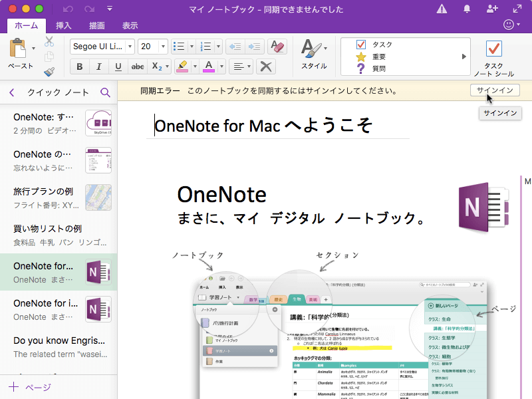
Task: Toggle subscript X2 formatting
Action: point(157,66)
